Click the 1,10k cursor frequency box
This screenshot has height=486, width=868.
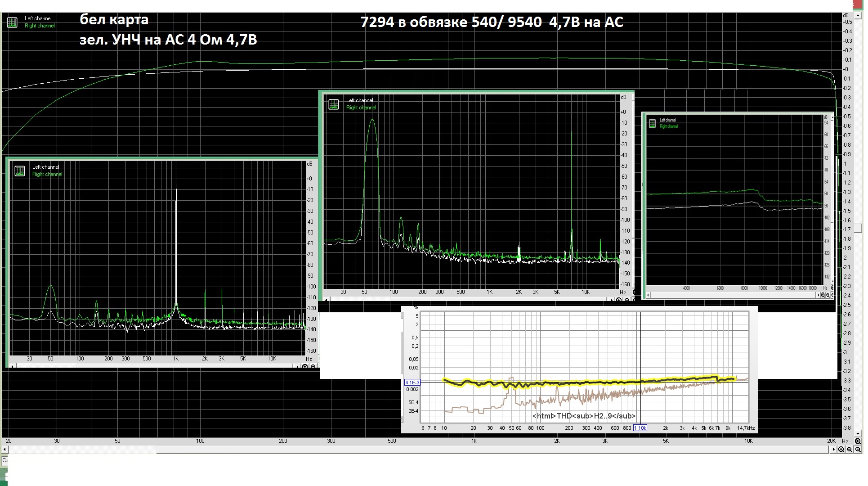(640, 428)
